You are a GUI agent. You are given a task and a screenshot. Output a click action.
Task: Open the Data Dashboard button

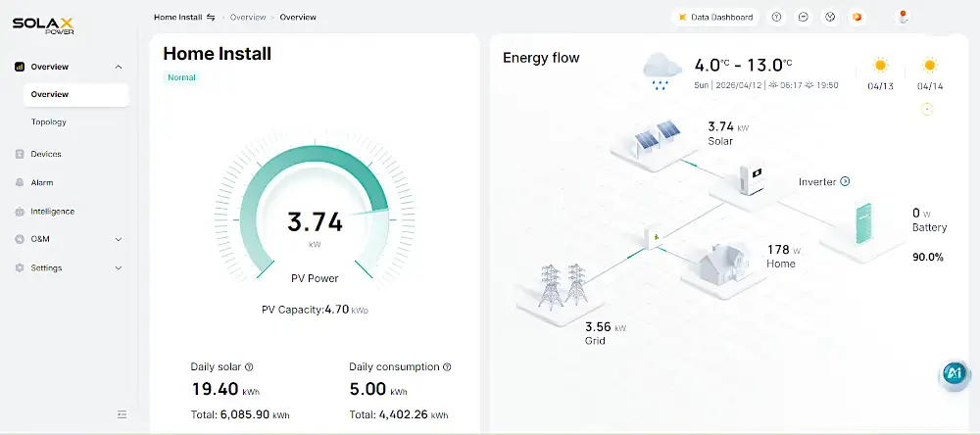(715, 18)
